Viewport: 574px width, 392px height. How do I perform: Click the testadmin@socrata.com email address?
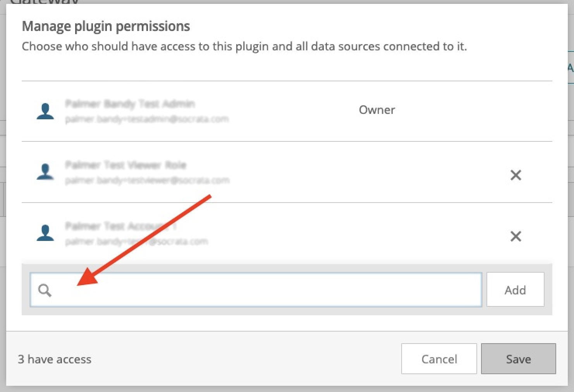pyautogui.click(x=147, y=119)
